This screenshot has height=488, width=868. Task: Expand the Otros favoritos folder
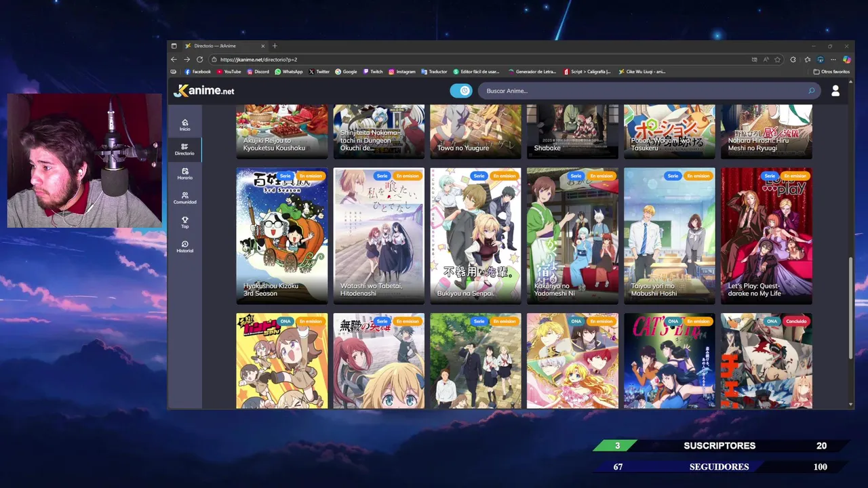coord(831,72)
